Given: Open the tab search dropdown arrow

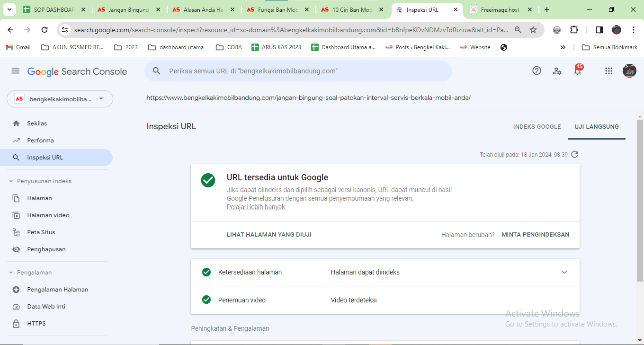Looking at the screenshot, I should (x=10, y=9).
